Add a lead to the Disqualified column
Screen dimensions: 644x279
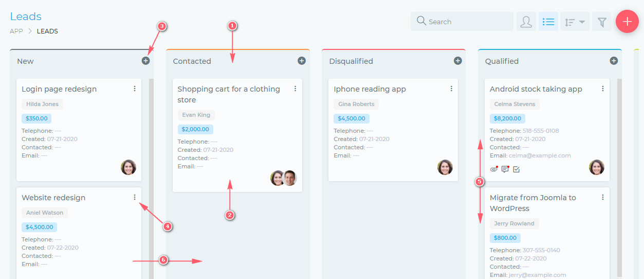[x=458, y=61]
